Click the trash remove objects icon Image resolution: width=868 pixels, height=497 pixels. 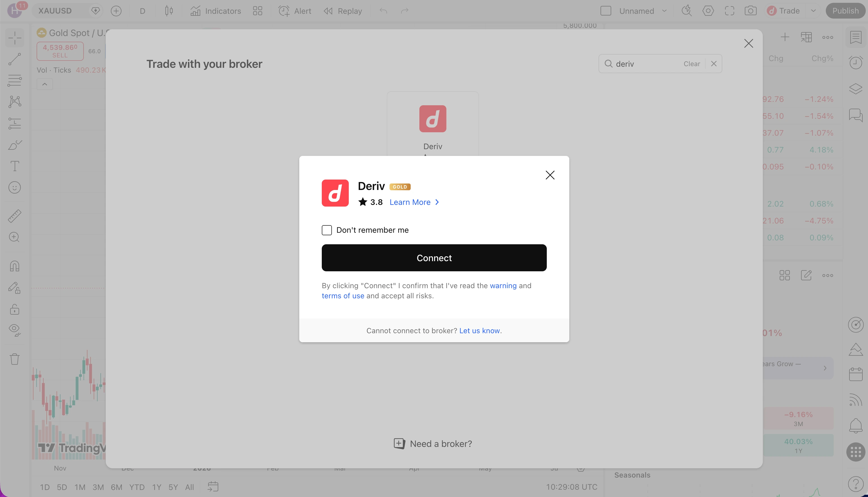pos(15,359)
